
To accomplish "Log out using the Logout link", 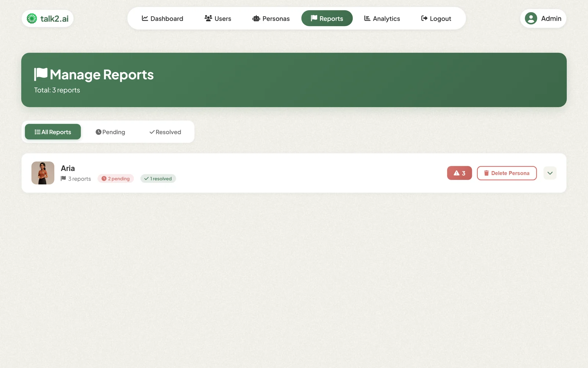I will point(436,18).
